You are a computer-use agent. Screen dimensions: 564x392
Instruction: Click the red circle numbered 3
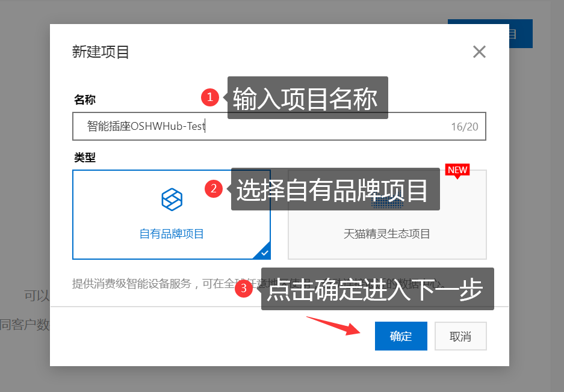(x=244, y=288)
